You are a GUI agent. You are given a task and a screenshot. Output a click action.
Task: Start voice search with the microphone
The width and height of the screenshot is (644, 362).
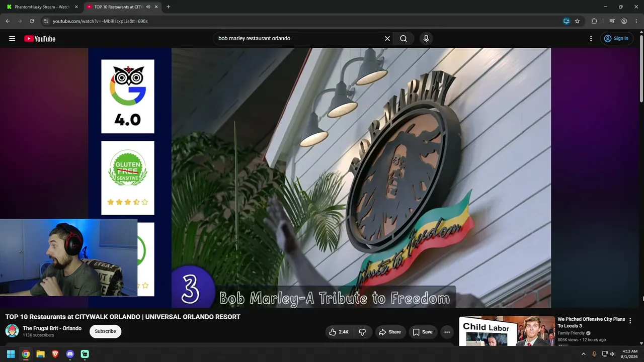tap(426, 39)
